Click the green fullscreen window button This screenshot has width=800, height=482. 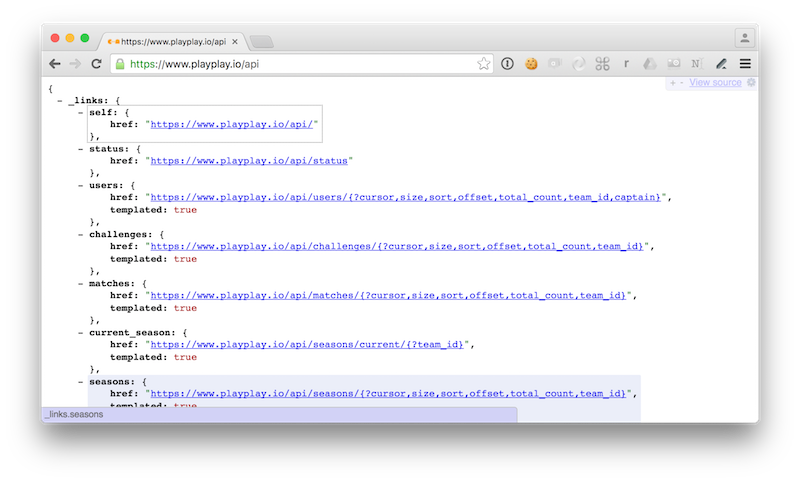(85, 38)
